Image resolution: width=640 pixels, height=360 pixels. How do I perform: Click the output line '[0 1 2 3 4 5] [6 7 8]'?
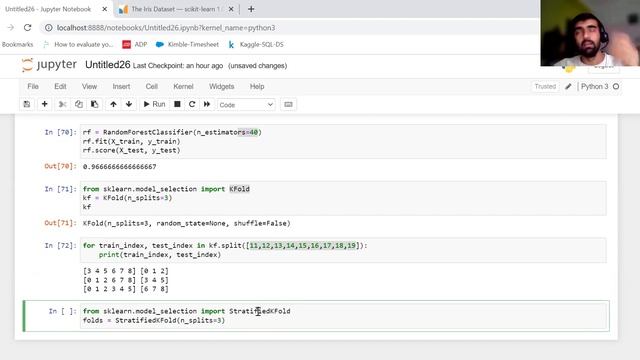pos(126,289)
